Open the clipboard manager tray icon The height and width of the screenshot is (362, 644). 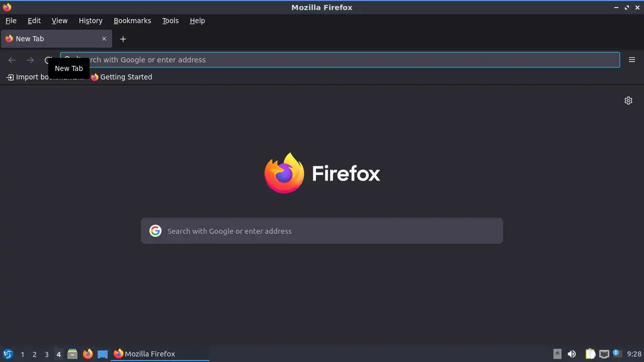(x=590, y=354)
